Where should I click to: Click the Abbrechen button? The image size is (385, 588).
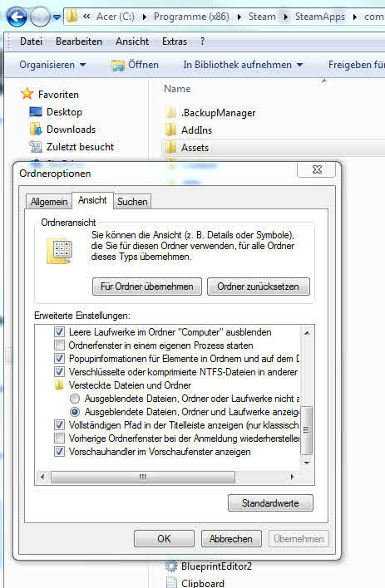(231, 539)
